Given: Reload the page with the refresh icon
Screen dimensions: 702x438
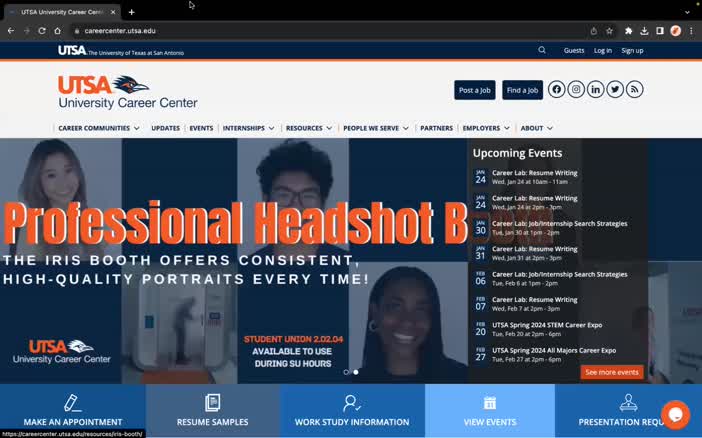Looking at the screenshot, I should 42,31.
